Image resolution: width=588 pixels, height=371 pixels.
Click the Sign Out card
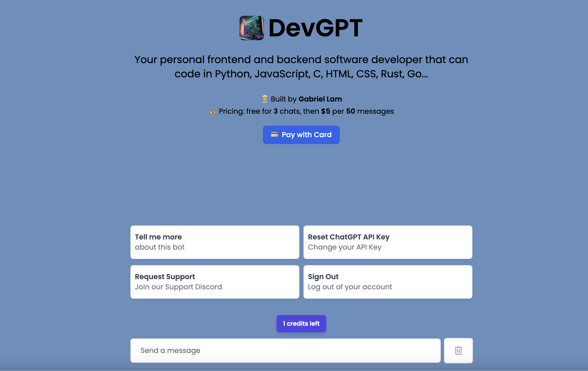[388, 282]
